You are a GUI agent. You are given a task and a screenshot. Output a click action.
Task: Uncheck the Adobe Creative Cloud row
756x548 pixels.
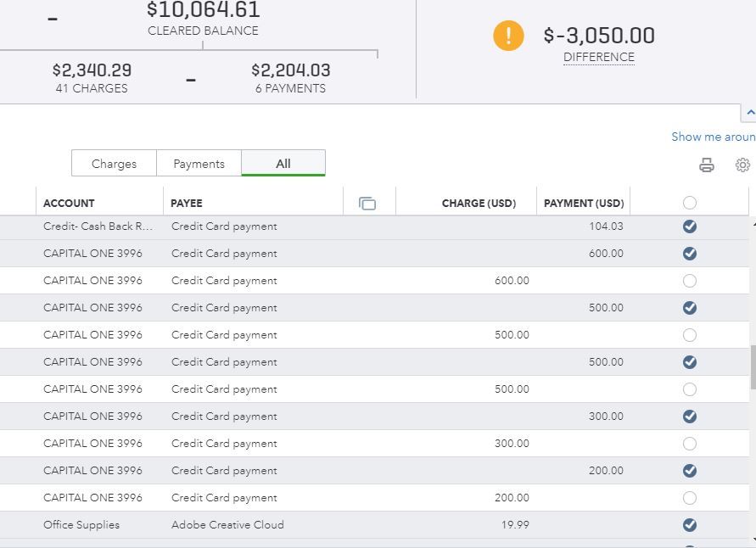tap(689, 525)
